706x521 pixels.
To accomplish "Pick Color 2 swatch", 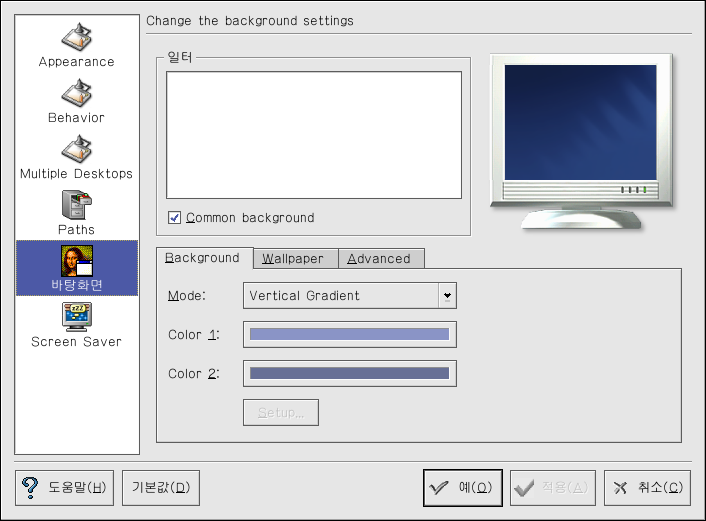I will tap(349, 373).
